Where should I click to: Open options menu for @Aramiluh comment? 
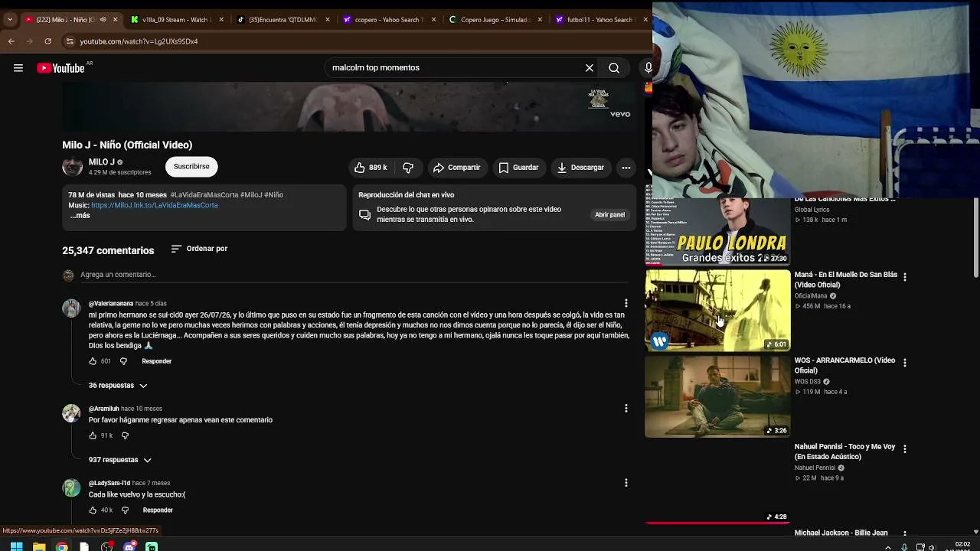click(x=626, y=409)
